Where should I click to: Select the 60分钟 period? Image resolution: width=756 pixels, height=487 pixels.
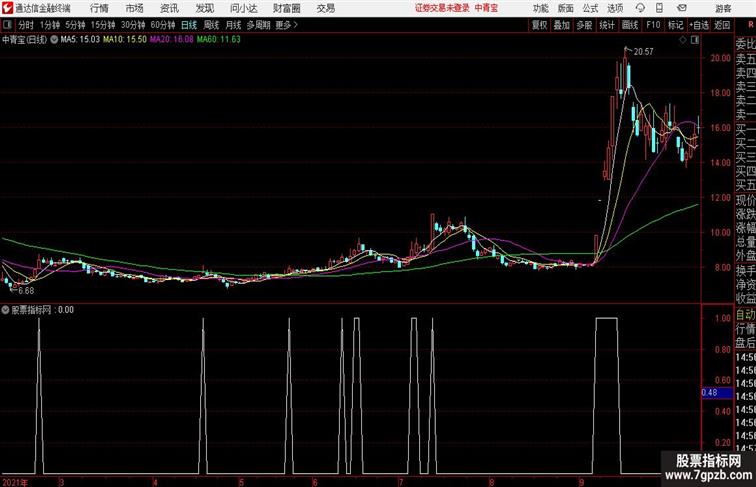click(x=163, y=25)
